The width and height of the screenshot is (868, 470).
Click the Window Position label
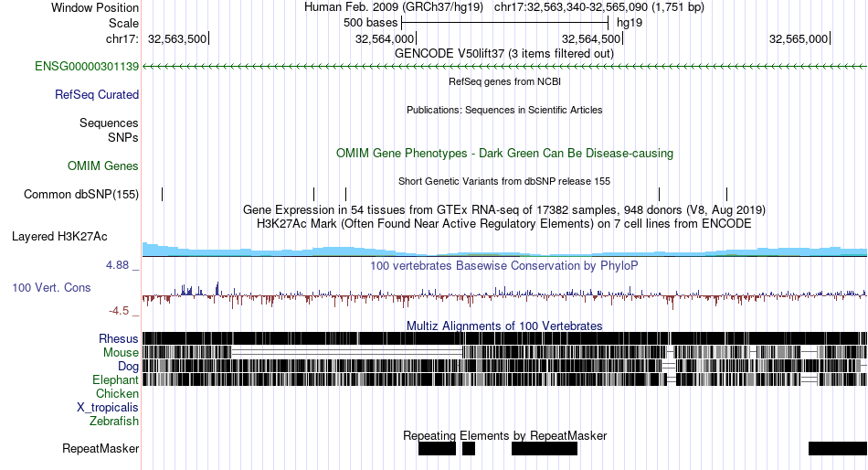click(x=95, y=7)
